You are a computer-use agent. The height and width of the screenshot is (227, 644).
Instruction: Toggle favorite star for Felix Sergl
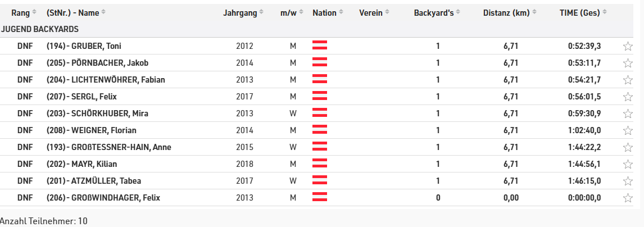tap(628, 97)
